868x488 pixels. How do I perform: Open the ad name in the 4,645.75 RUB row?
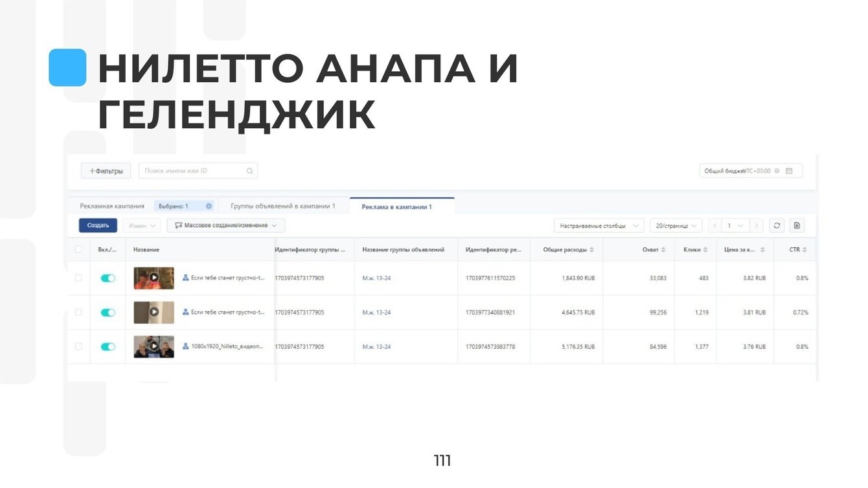(228, 313)
